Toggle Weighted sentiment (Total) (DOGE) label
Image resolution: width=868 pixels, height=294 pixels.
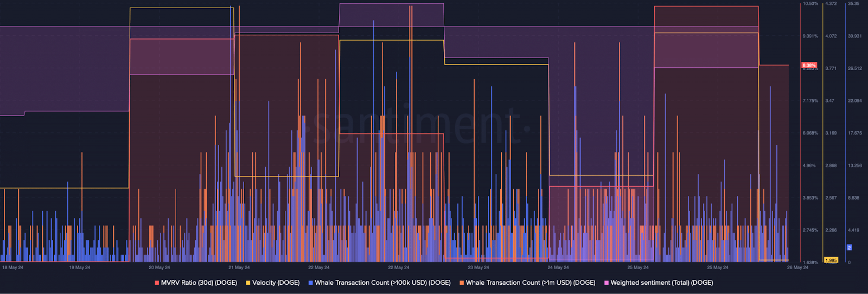(661, 283)
